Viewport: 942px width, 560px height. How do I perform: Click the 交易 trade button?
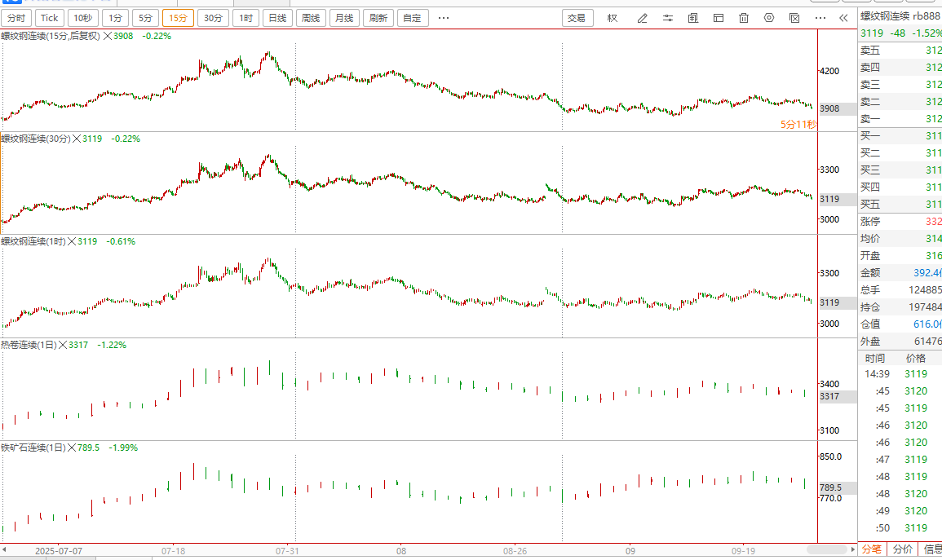(577, 18)
